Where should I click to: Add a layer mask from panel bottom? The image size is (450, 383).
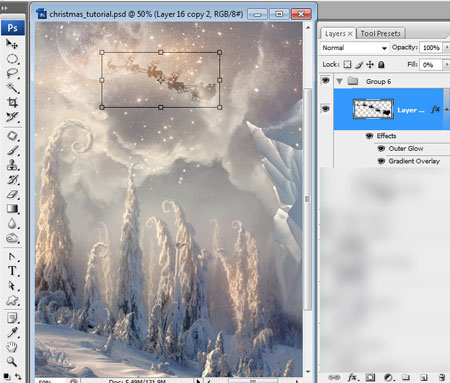tap(370, 377)
